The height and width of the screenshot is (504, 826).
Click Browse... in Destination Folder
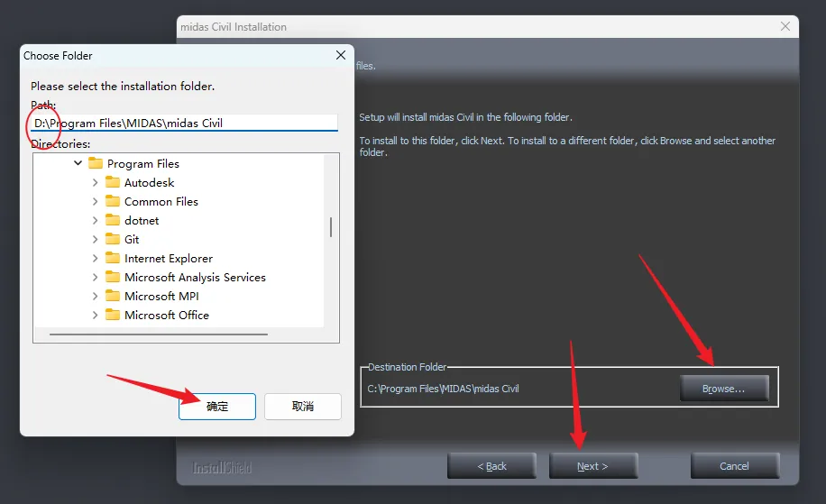point(724,389)
